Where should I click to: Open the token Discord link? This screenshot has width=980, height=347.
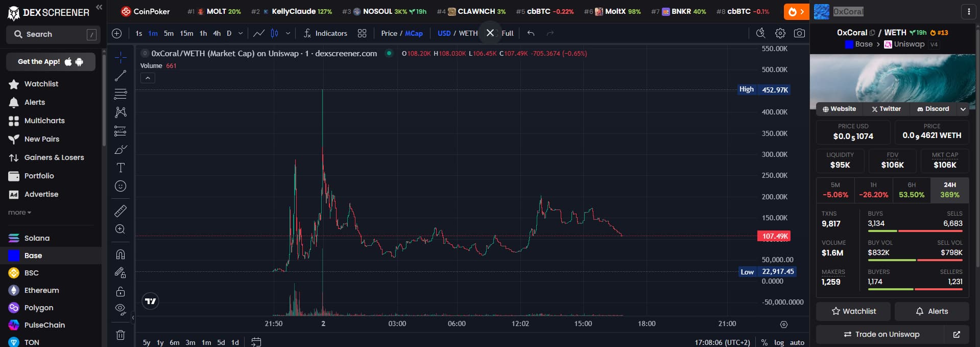[933, 109]
